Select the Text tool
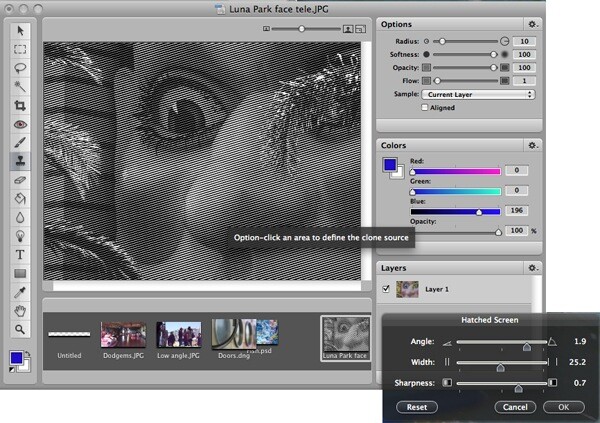This screenshot has width=600, height=423. [20, 255]
